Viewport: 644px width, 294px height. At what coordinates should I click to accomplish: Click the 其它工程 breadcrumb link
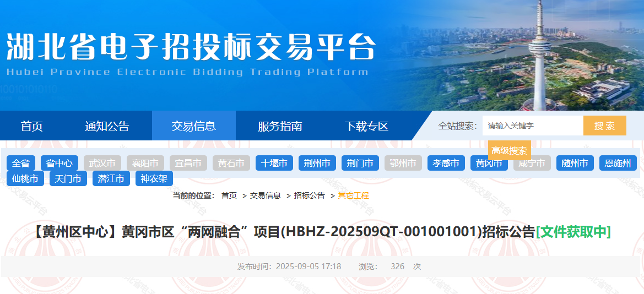[x=353, y=195]
